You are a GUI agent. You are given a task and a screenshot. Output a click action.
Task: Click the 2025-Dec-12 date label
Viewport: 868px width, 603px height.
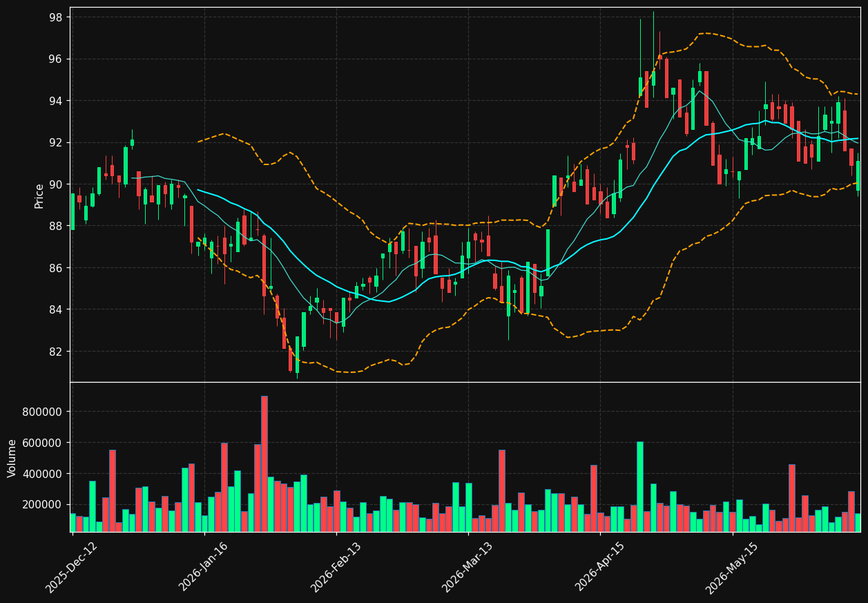[x=71, y=568]
